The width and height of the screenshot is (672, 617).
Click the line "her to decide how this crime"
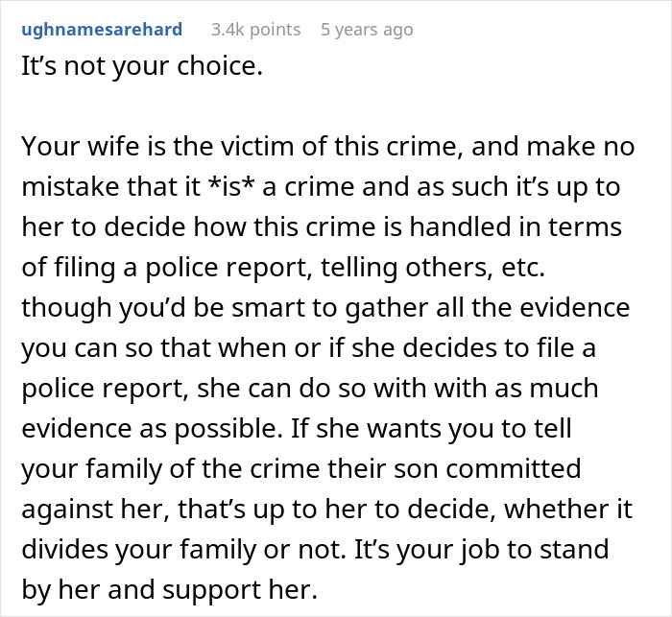[321, 227]
